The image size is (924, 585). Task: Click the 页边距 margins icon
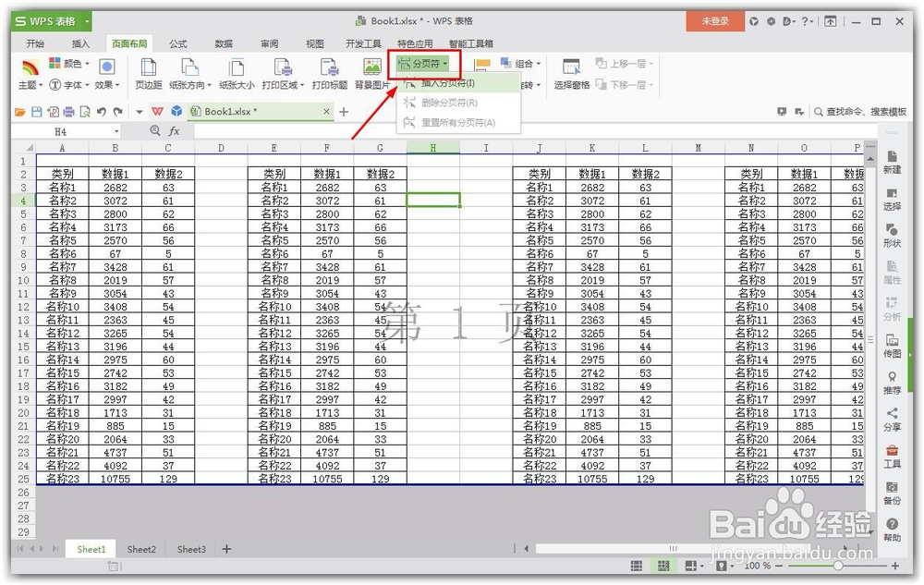[x=149, y=67]
